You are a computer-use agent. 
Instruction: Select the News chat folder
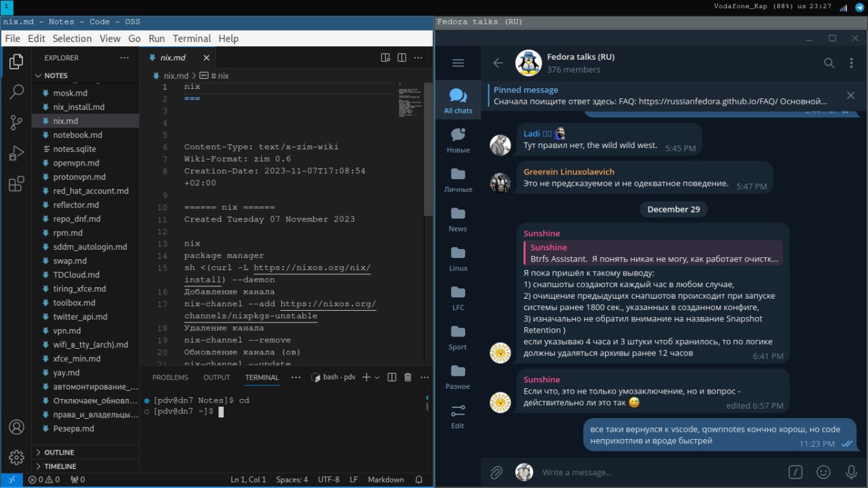[458, 219]
